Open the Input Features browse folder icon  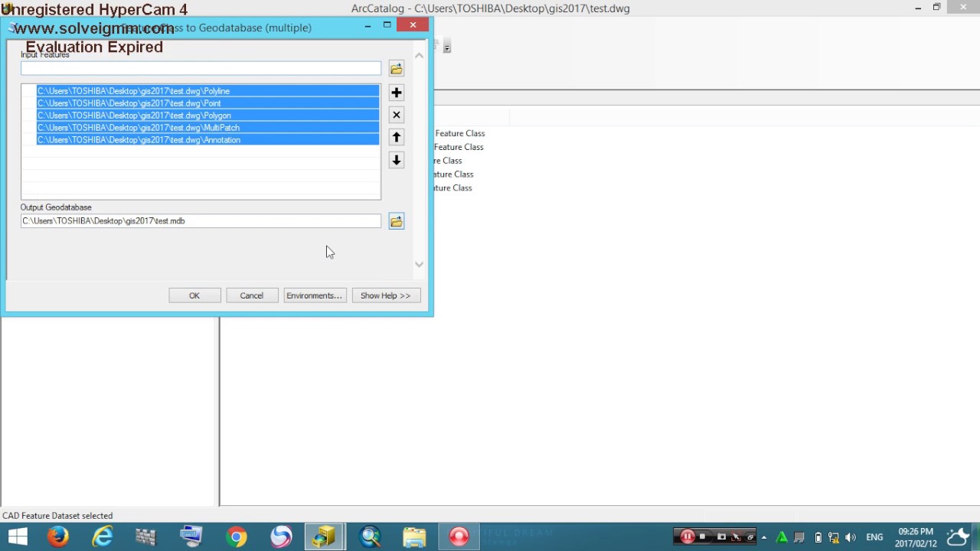(x=396, y=69)
